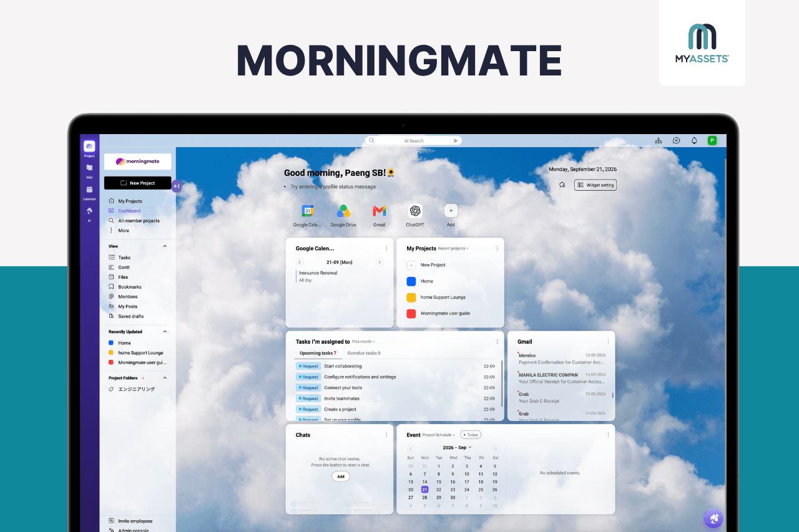Open the chat bubble icon in top bar
The image size is (799, 532).
point(676,141)
